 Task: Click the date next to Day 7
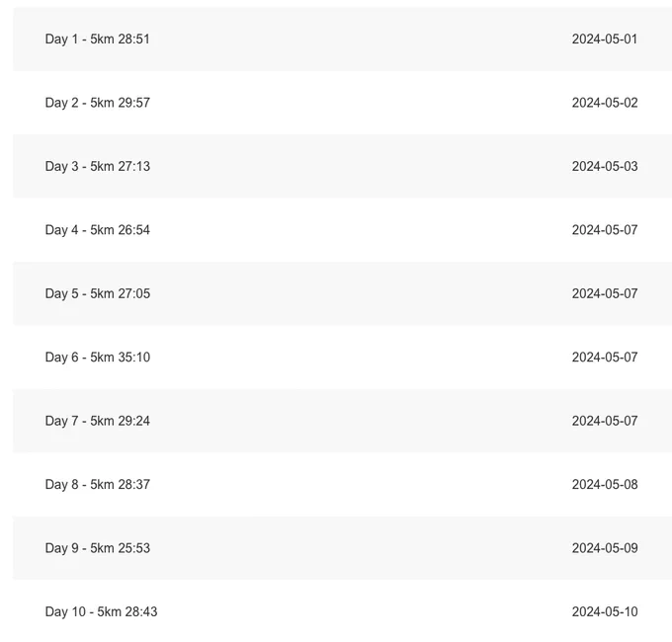pos(604,421)
